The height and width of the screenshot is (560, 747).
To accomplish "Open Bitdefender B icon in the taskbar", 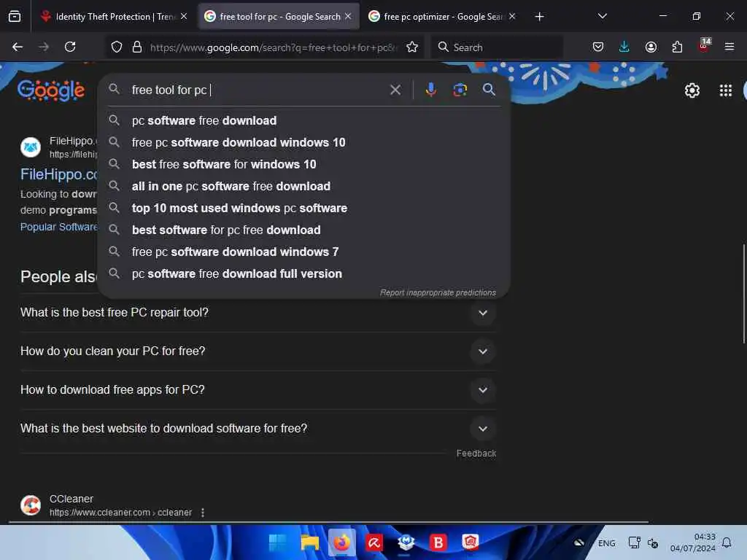I will point(438,542).
